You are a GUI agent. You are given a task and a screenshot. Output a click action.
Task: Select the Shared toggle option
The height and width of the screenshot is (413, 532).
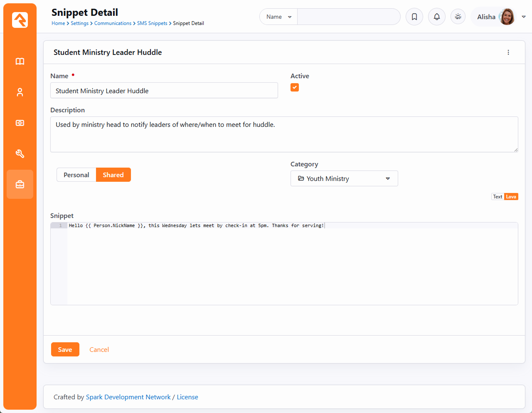113,175
